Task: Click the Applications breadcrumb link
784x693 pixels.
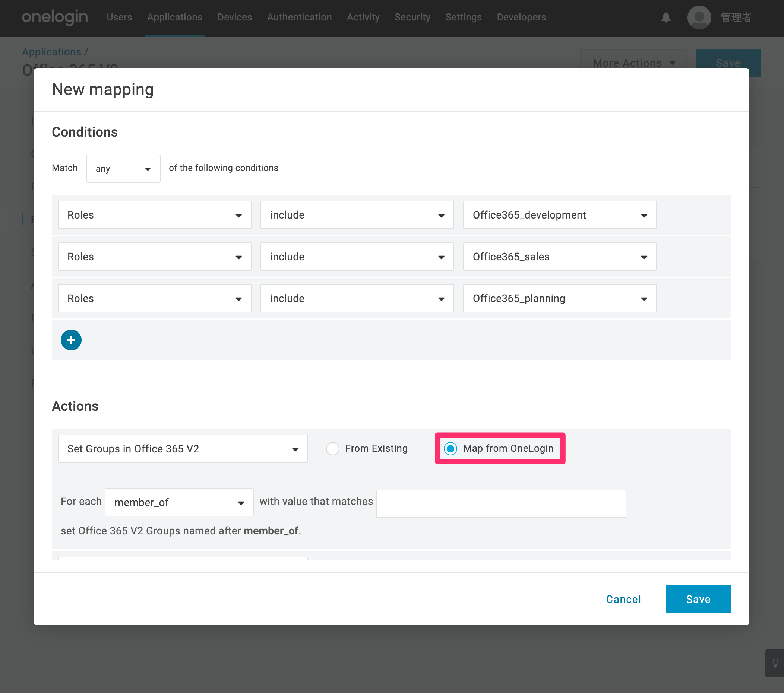Action: click(x=51, y=52)
